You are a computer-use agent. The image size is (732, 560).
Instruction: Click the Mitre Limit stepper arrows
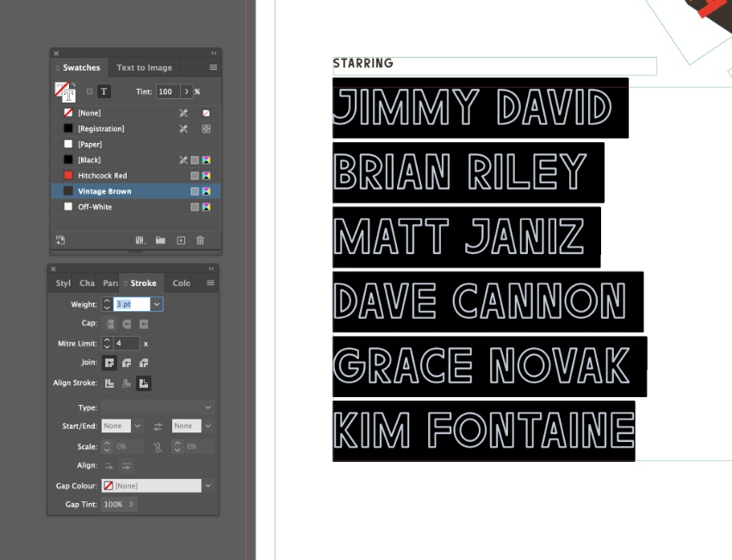click(x=107, y=343)
